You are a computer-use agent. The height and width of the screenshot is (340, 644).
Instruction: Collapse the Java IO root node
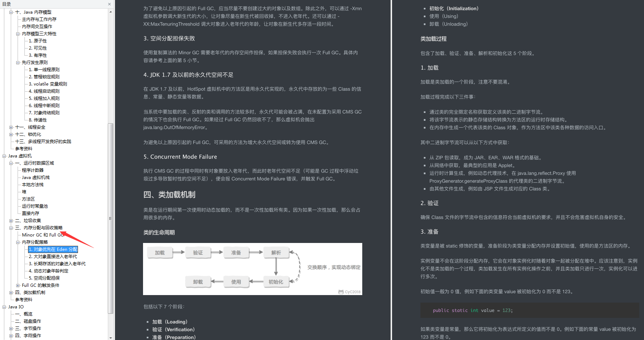pyautogui.click(x=4, y=307)
